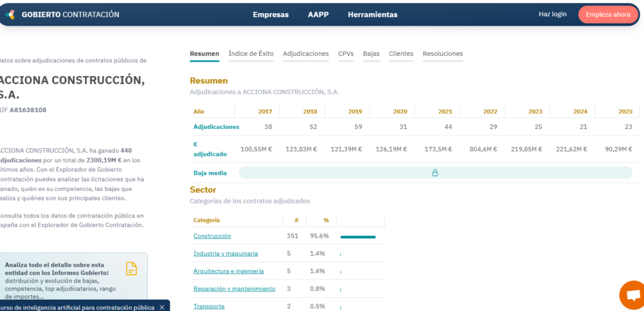Switch to the Adjudicaciones tab
644x311 pixels.
[x=306, y=54]
